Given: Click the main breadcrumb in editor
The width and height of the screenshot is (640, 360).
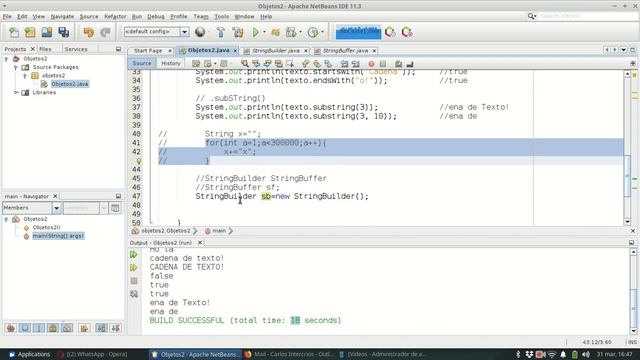Looking at the screenshot, I should coord(219,231).
